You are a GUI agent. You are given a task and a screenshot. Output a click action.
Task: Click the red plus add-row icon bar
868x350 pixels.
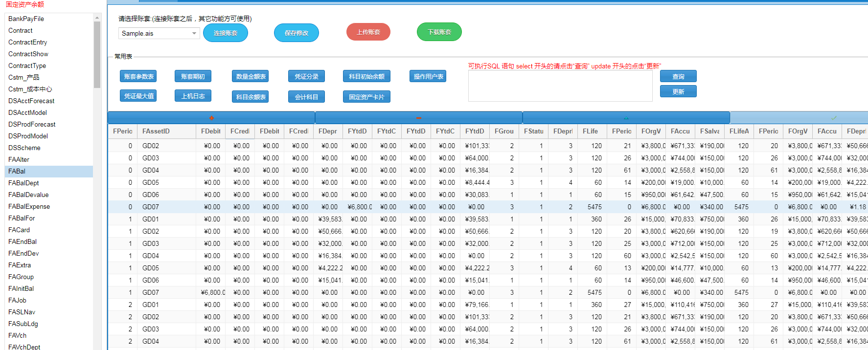pyautogui.click(x=211, y=118)
